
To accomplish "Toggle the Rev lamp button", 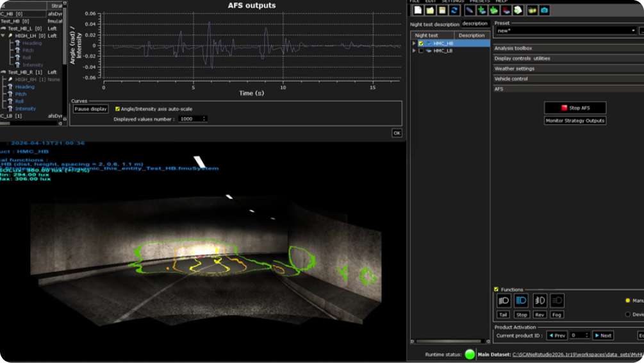I will [540, 315].
